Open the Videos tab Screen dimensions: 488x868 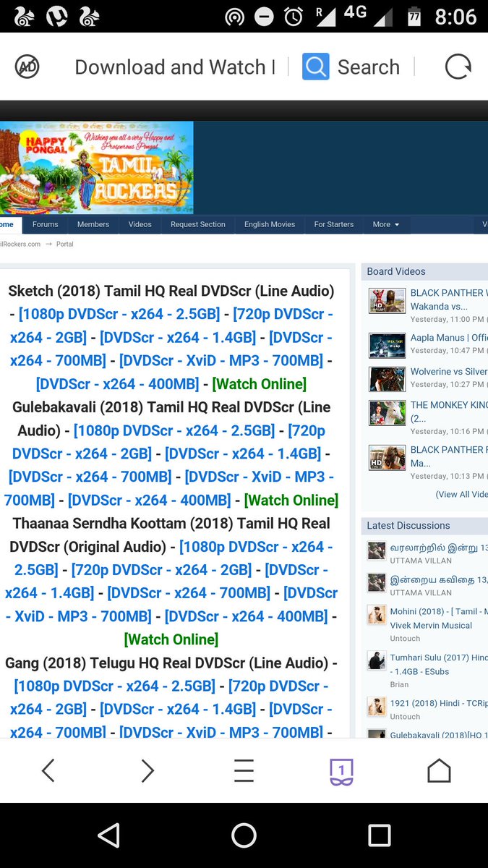coord(140,224)
